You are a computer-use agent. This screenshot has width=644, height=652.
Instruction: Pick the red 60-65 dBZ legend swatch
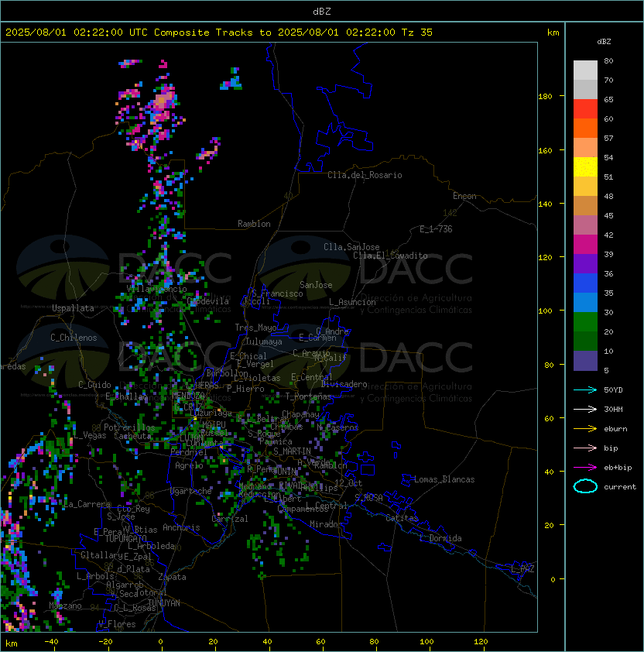(585, 109)
